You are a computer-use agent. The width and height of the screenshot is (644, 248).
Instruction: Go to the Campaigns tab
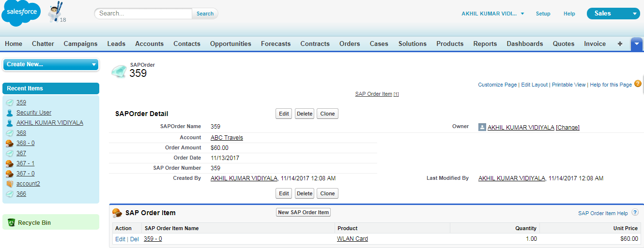(80, 44)
